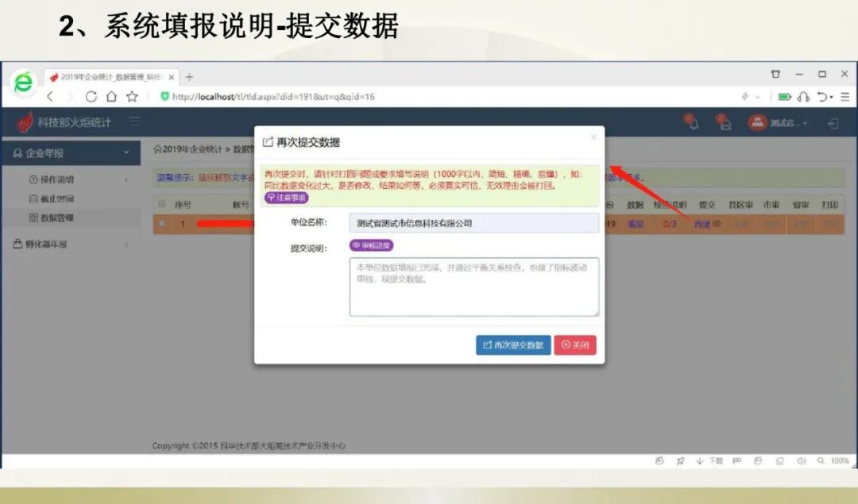The width and height of the screenshot is (858, 504).
Task: Open the notification bell icon in header
Action: [692, 122]
